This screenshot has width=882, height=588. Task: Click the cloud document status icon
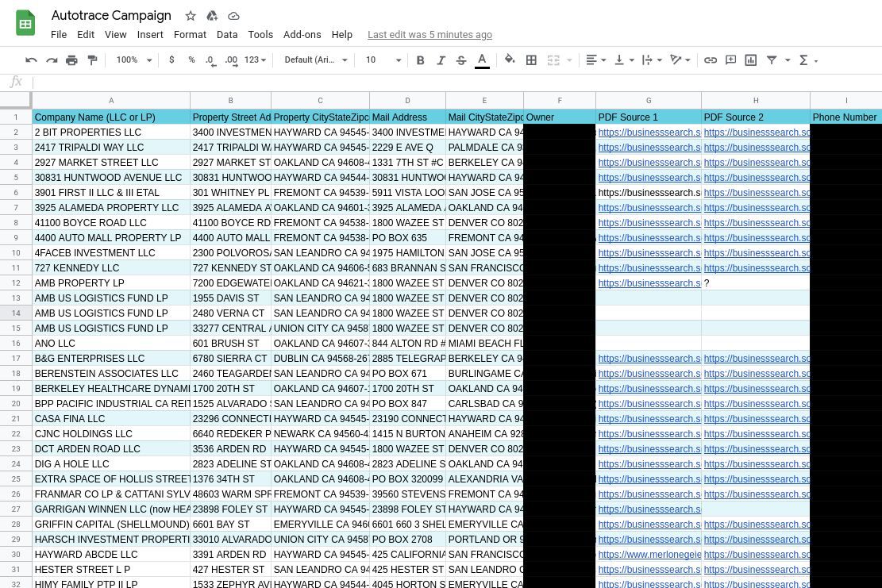pyautogui.click(x=233, y=16)
